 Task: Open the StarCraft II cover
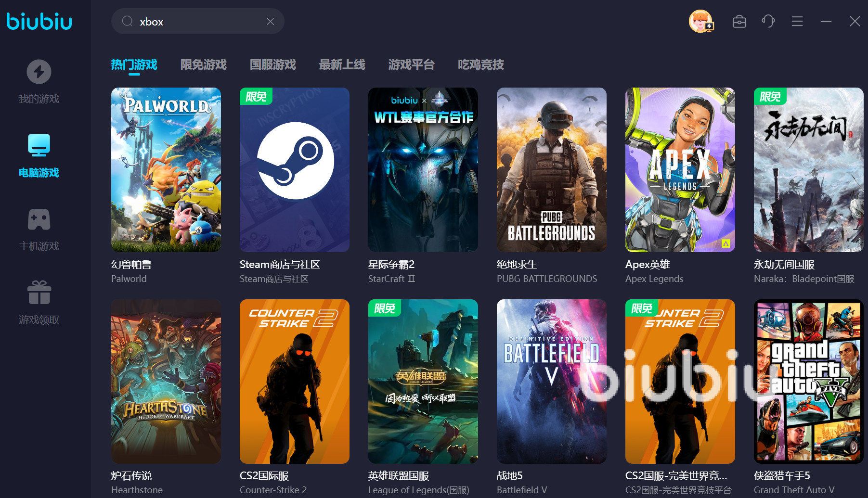click(x=423, y=170)
